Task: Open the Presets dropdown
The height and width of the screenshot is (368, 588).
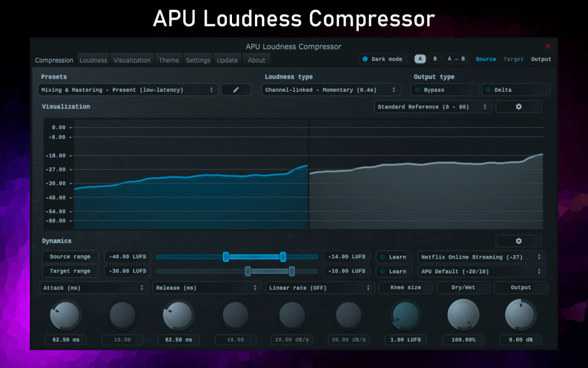Action: [128, 90]
